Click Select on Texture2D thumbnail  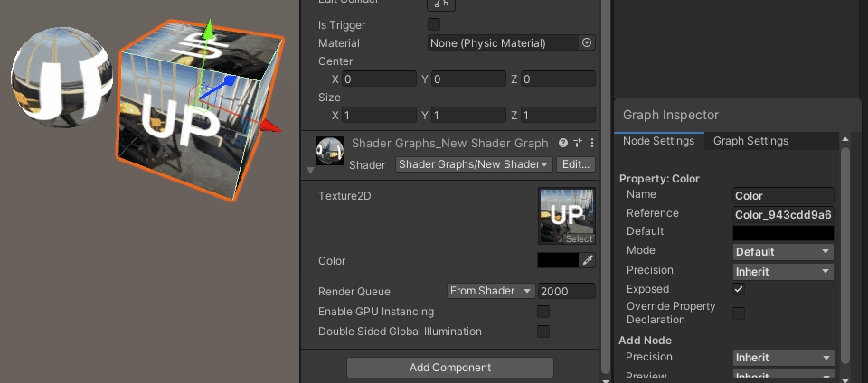(x=579, y=239)
